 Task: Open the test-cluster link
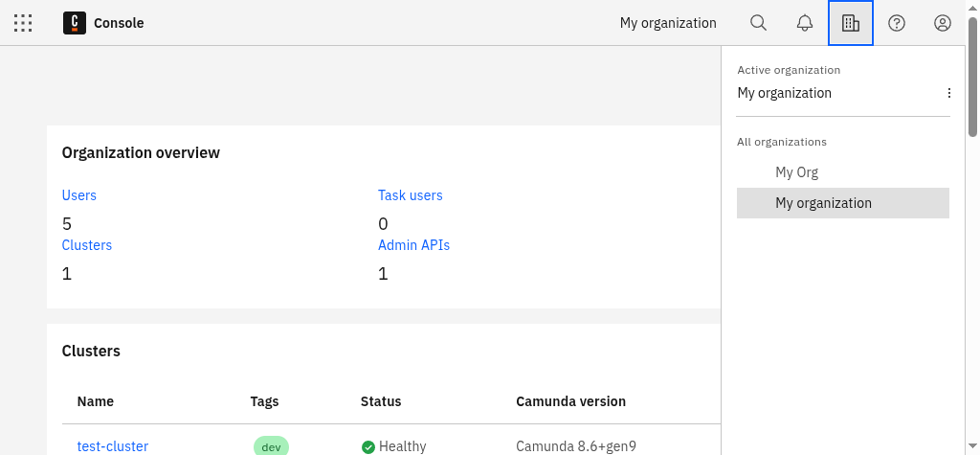pyautogui.click(x=113, y=446)
